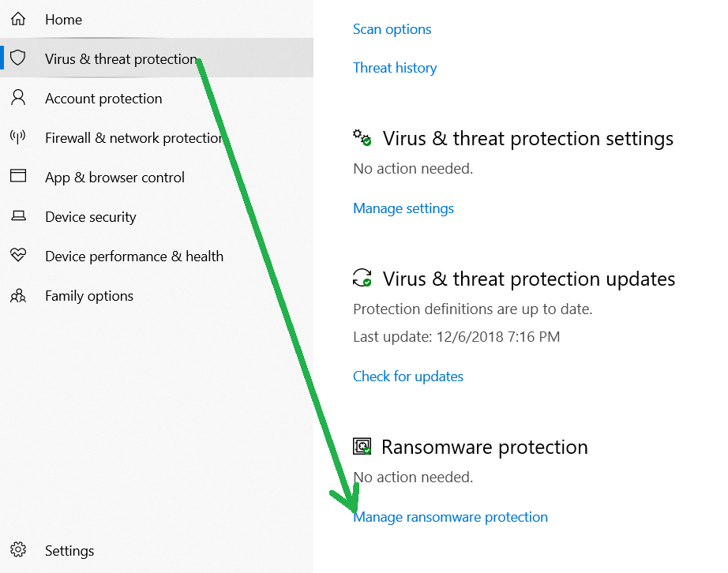Click the Virus & threat protection settings gears icon

(362, 137)
